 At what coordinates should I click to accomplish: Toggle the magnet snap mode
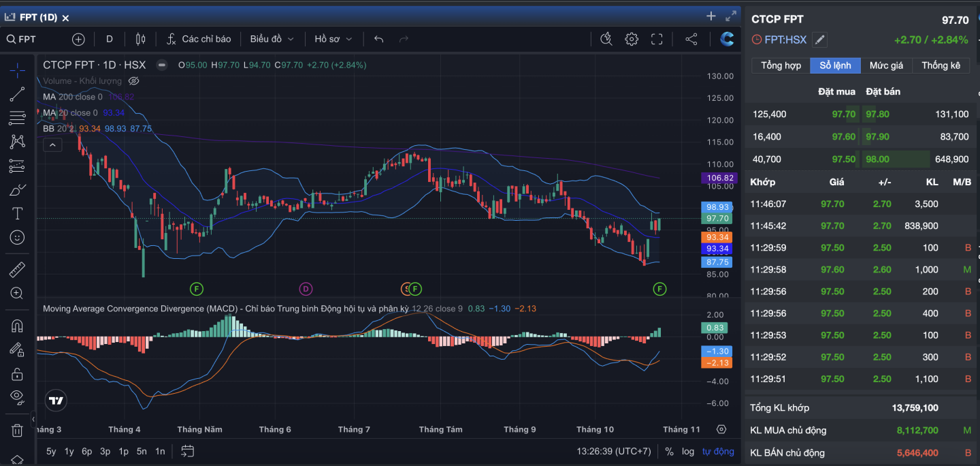(x=17, y=326)
